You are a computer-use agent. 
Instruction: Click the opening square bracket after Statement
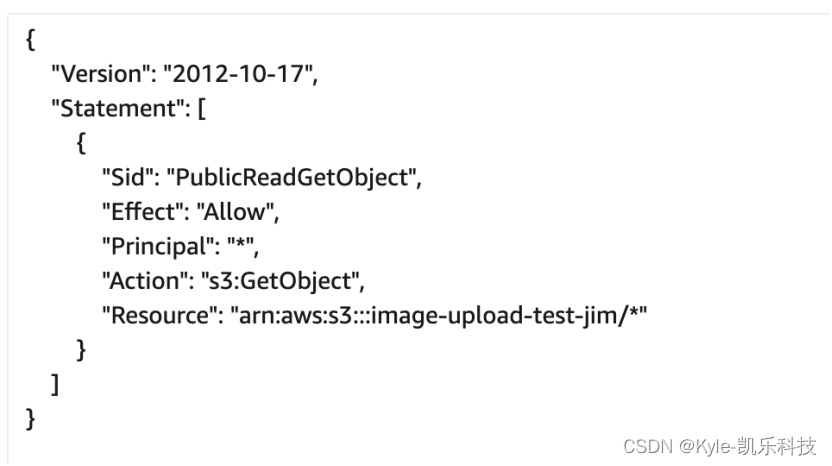tap(202, 109)
